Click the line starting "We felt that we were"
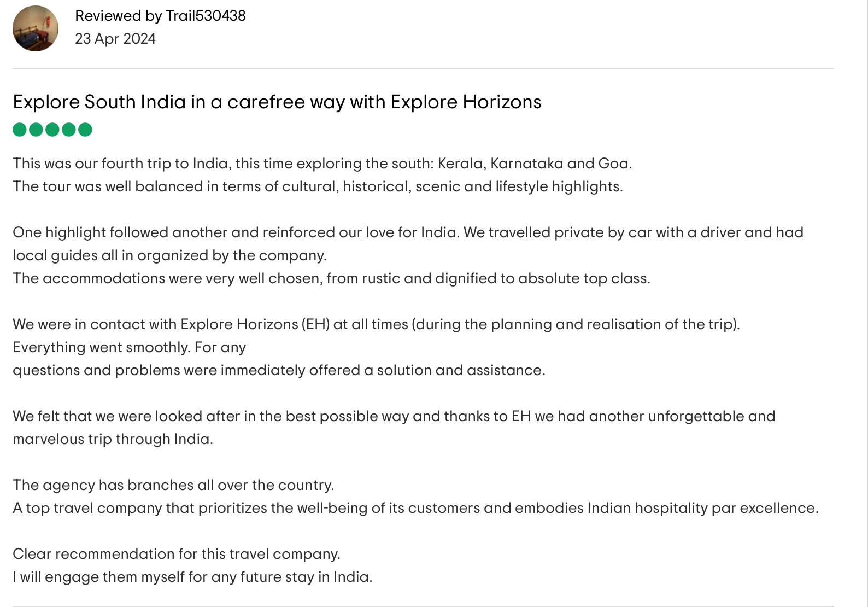 point(394,416)
